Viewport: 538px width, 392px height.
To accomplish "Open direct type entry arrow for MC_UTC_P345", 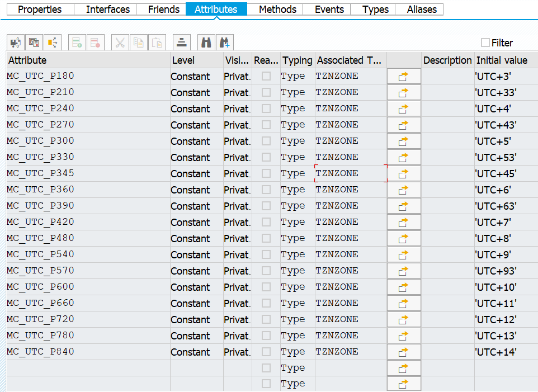I will pos(404,174).
